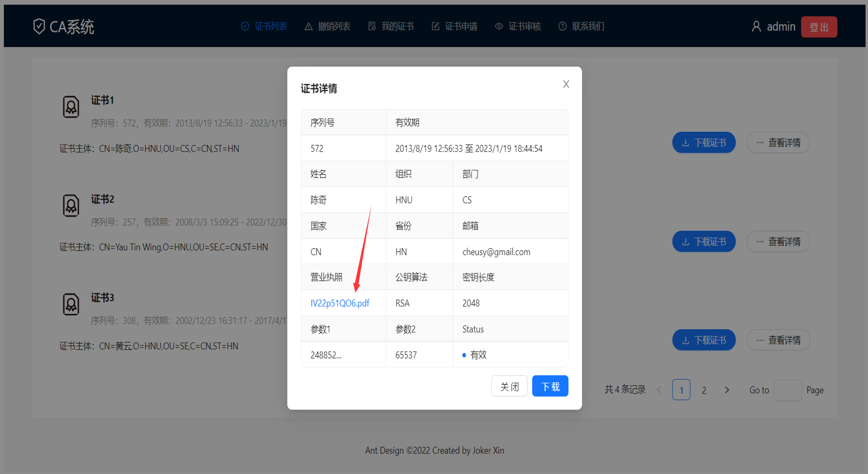Click certificate icon beside 证书2

(71, 206)
